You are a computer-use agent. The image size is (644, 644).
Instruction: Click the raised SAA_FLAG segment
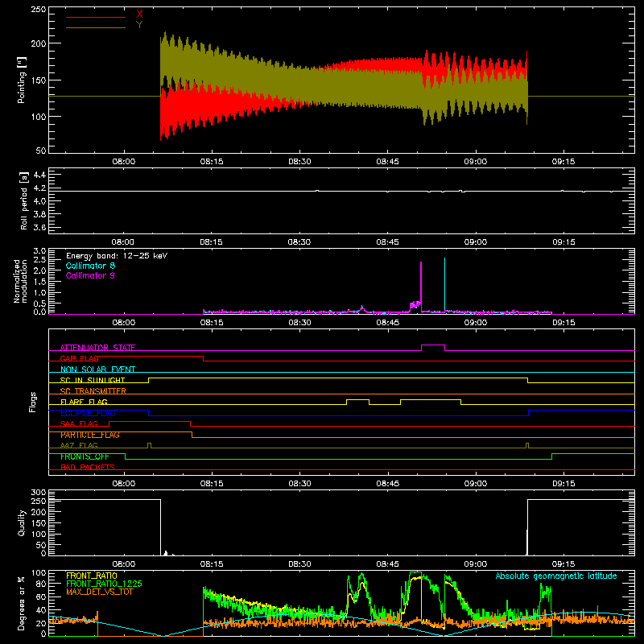(x=150, y=421)
